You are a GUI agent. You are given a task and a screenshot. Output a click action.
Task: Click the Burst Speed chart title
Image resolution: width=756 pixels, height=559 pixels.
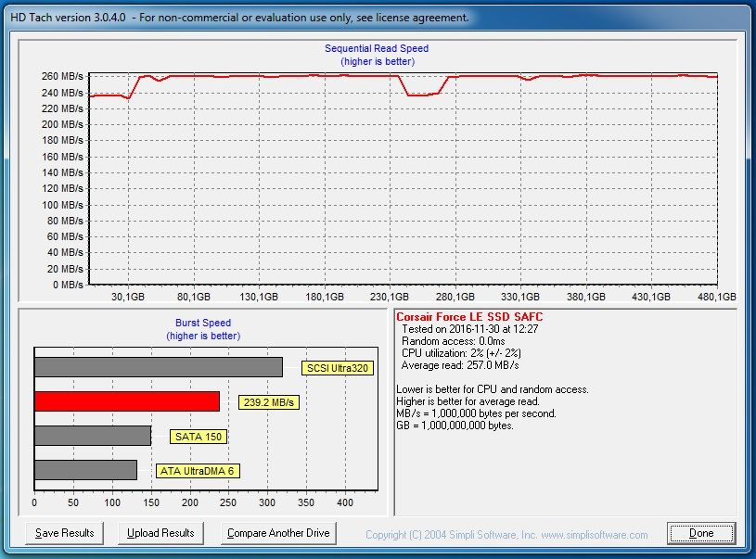[x=203, y=324]
